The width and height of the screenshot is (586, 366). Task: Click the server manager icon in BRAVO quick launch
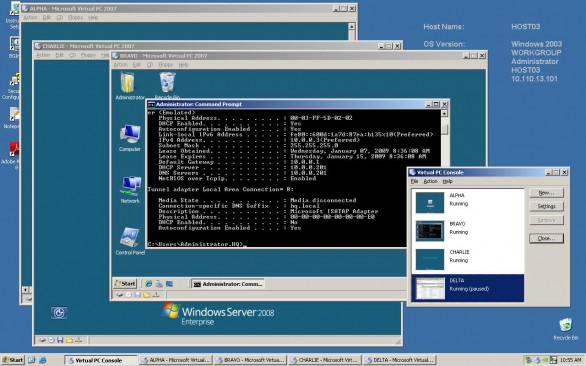[159, 284]
